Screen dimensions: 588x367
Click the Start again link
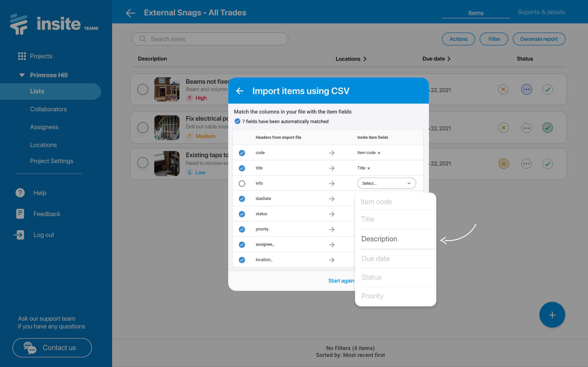341,281
